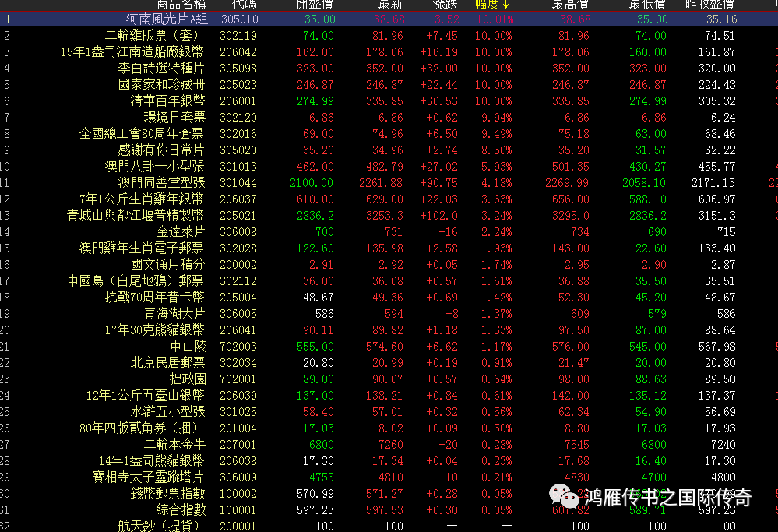
Task: Click 17年30克熊貓銀幣 entry
Action: (x=155, y=330)
